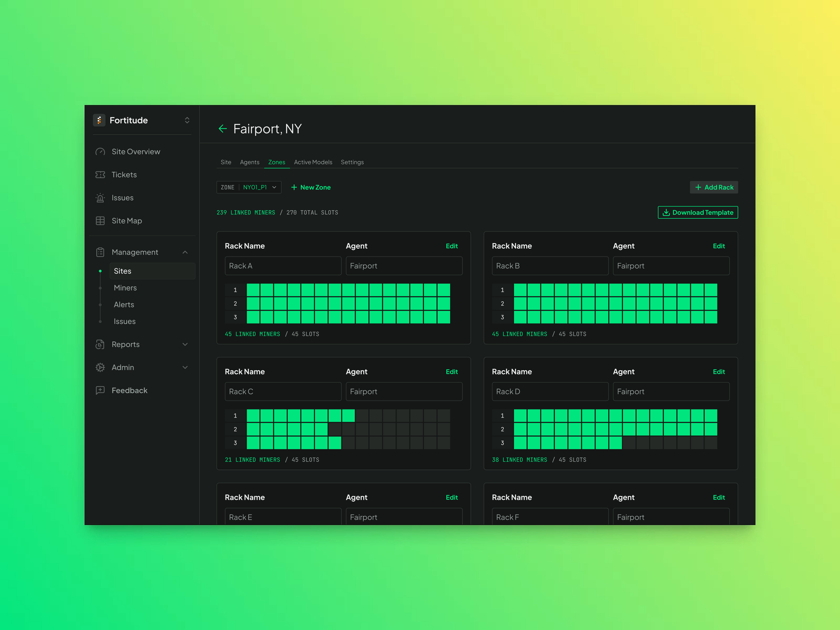The height and width of the screenshot is (630, 840).
Task: Switch to the Agents tab
Action: pyautogui.click(x=249, y=162)
